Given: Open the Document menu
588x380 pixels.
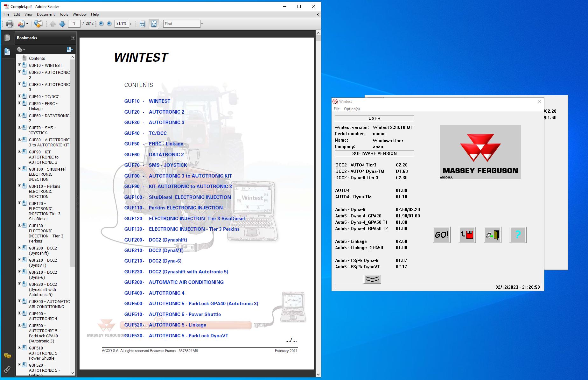Looking at the screenshot, I should 46,14.
